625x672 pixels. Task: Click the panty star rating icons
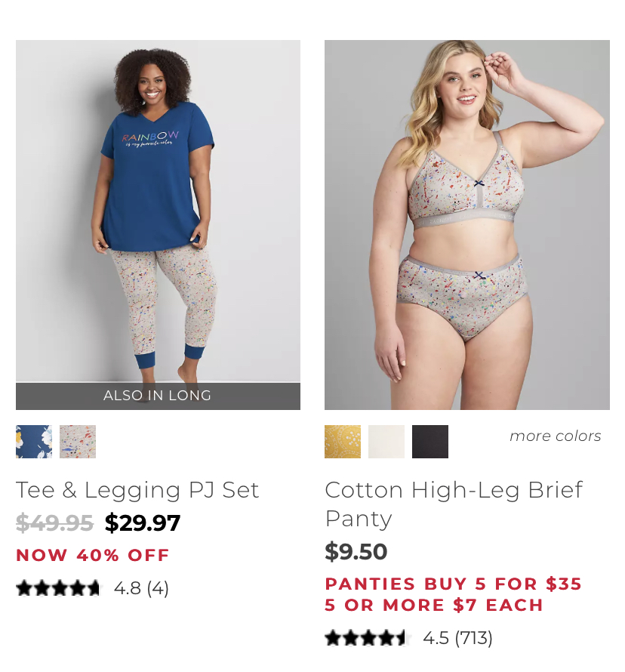[x=367, y=638]
